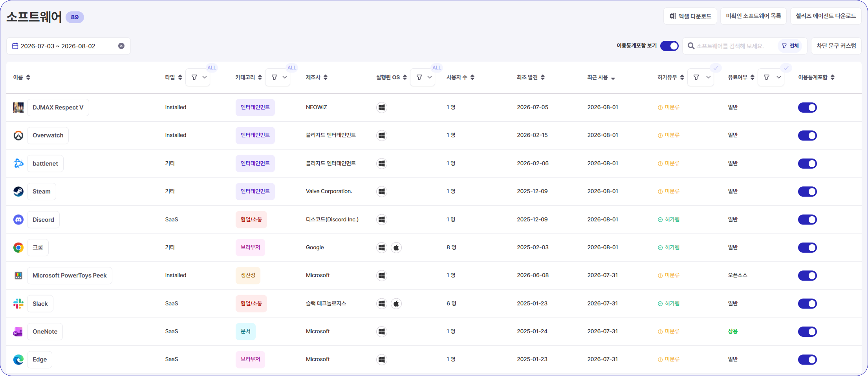Click the Steam logo icon

pyautogui.click(x=18, y=192)
